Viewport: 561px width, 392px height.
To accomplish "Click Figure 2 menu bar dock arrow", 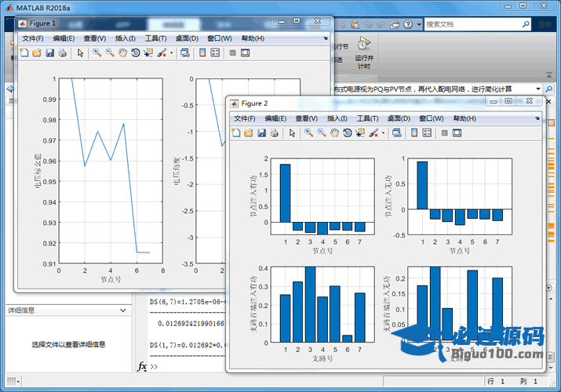I will pos(537,118).
